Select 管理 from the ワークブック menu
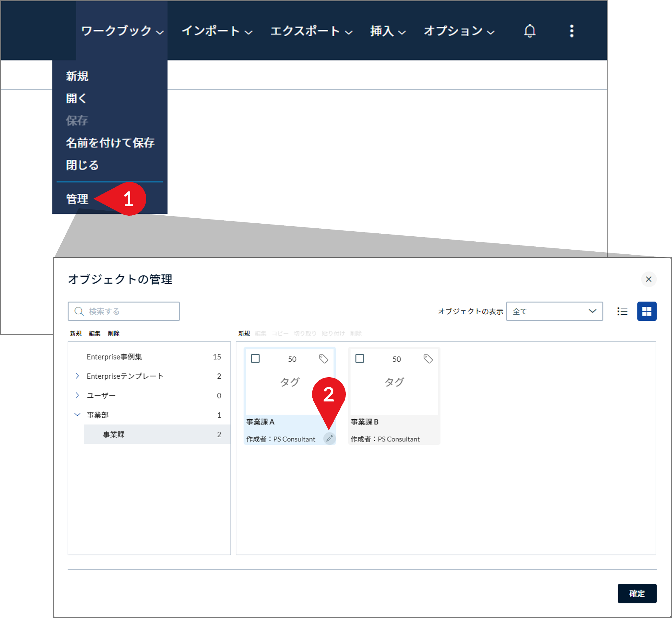 [77, 199]
